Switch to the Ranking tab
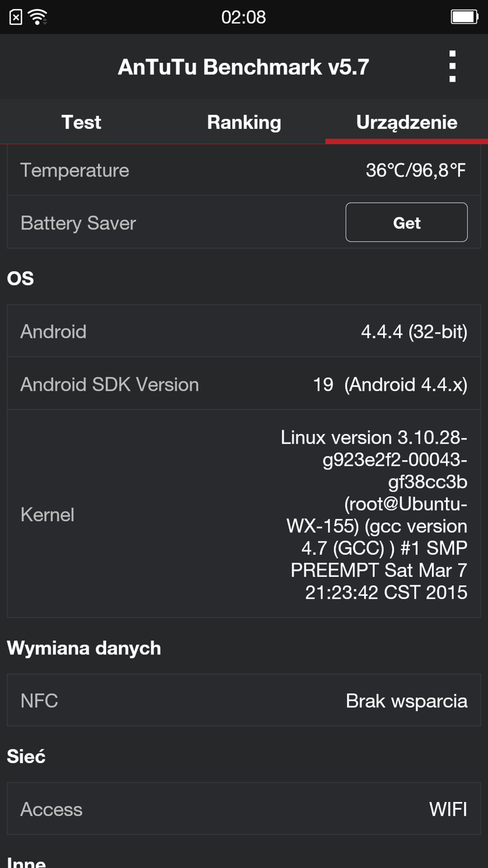The image size is (488, 868). pyautogui.click(x=244, y=122)
